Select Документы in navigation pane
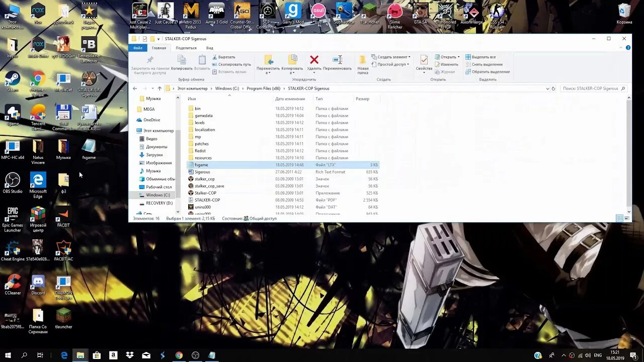The height and width of the screenshot is (362, 644). pos(156,147)
